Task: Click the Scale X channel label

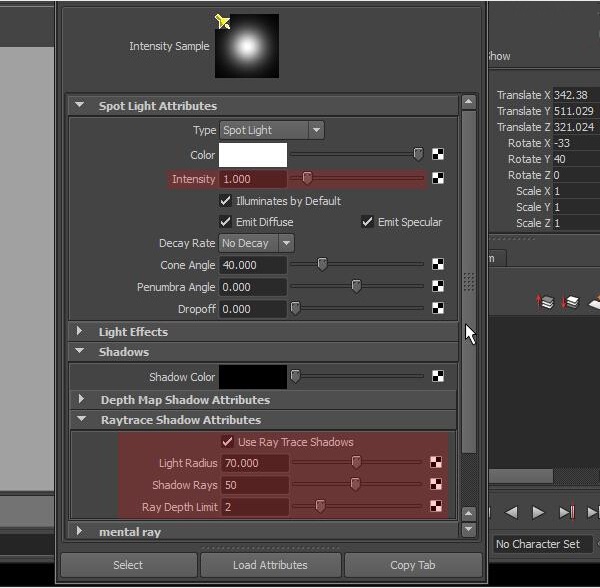Action: point(533,191)
